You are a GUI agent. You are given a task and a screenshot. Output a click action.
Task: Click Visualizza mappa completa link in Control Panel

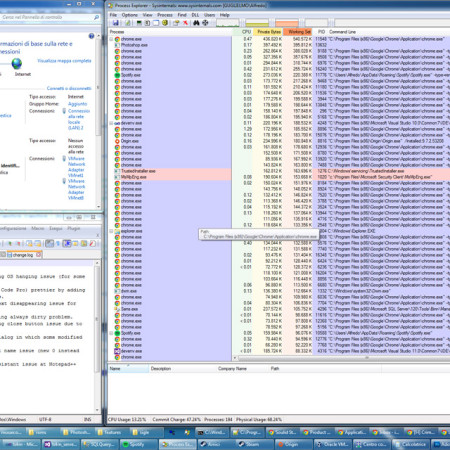(64, 61)
